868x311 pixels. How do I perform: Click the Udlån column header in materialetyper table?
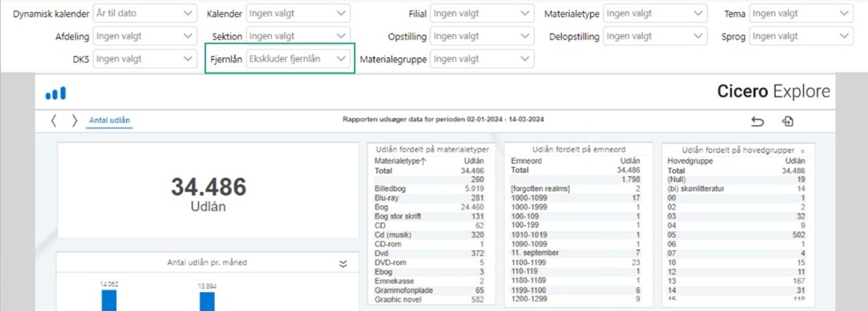pyautogui.click(x=473, y=161)
